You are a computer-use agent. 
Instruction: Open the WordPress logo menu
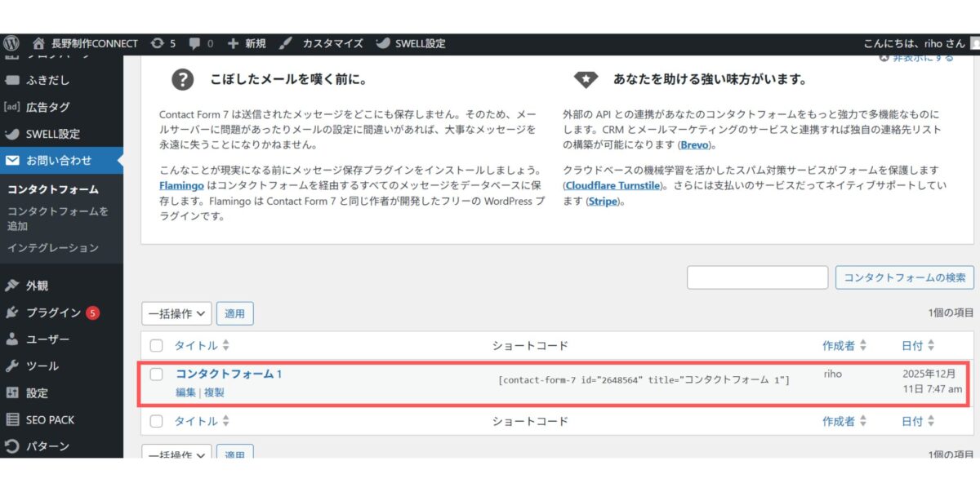tap(10, 43)
